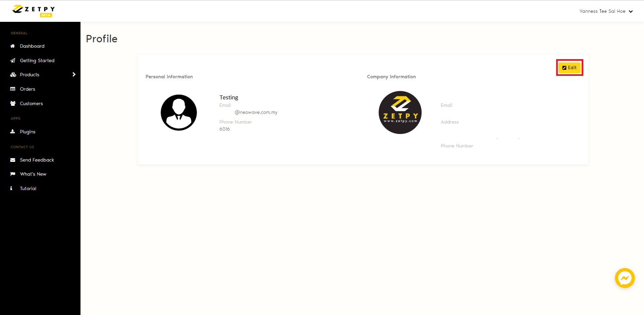
Task: Click the CONTACT US section label
Action: coord(22,147)
